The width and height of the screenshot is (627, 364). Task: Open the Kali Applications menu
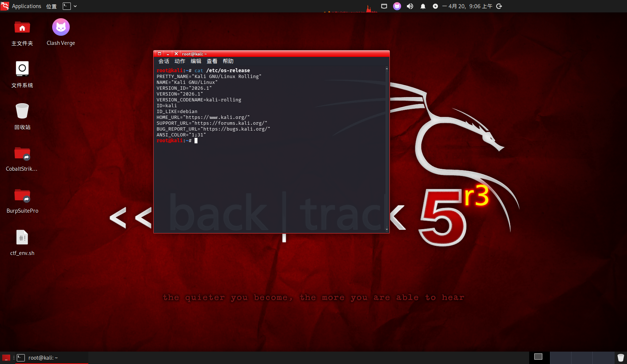pyautogui.click(x=21, y=6)
